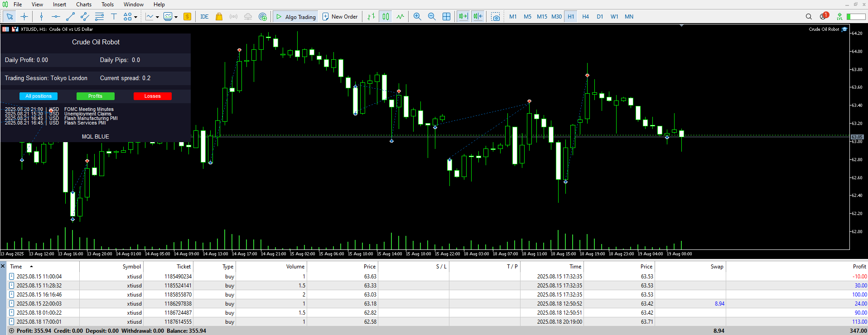
Task: Select trade row with ticket 1187614555
Action: (437, 322)
